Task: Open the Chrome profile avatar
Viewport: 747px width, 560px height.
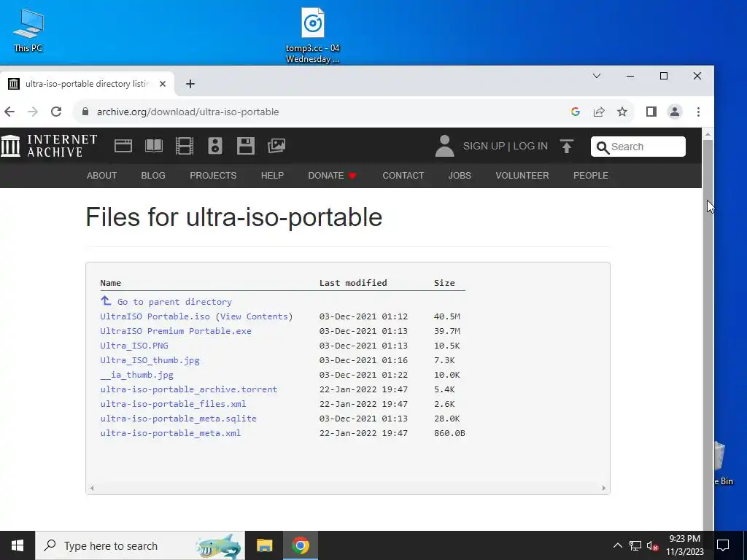Action: 675,112
